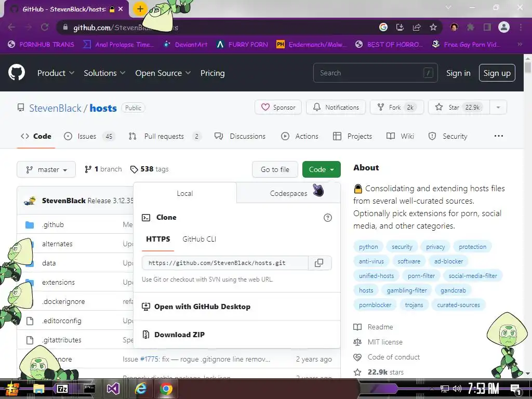
Task: Open the command prompt taskbar icon
Action: (x=89, y=389)
